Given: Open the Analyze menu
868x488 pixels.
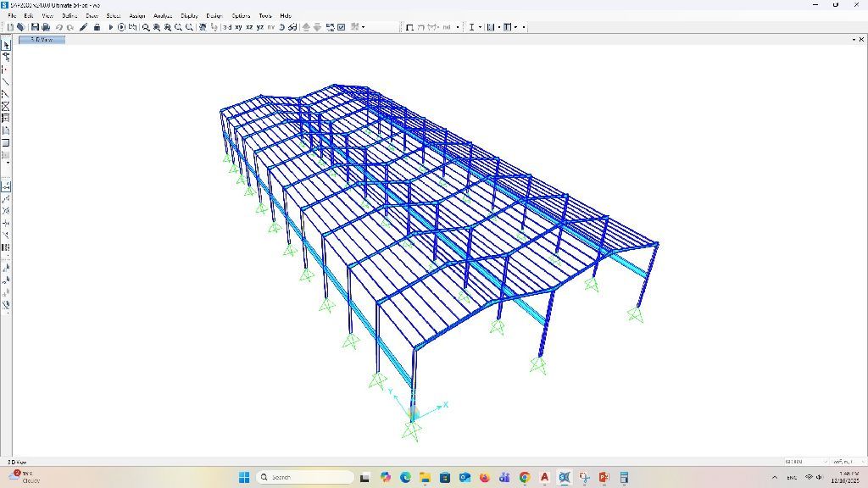Looking at the screenshot, I should (x=163, y=15).
